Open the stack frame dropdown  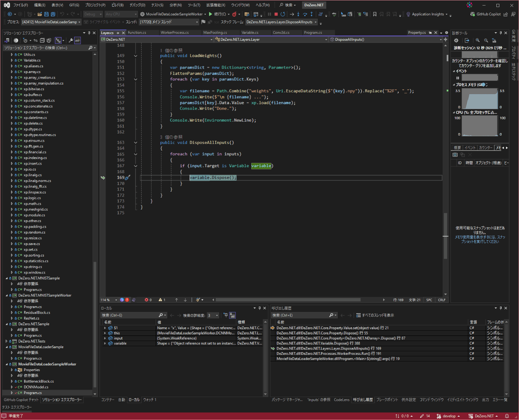(282, 22)
